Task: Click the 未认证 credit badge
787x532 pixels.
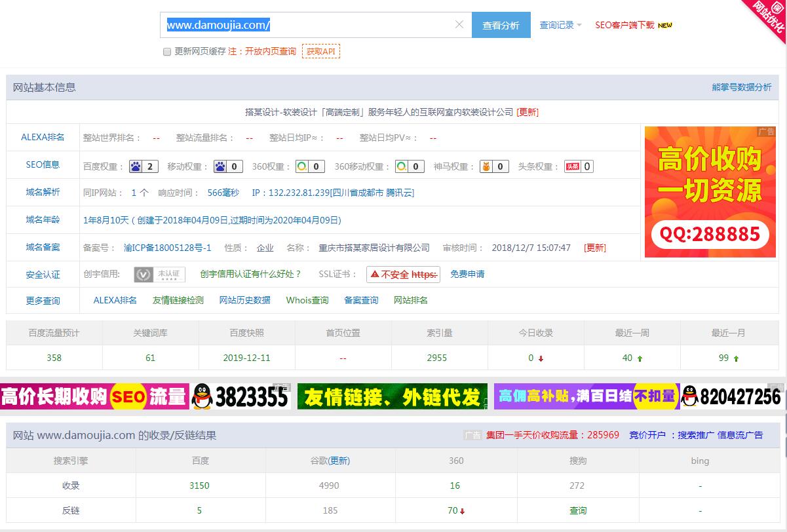Action: click(160, 275)
